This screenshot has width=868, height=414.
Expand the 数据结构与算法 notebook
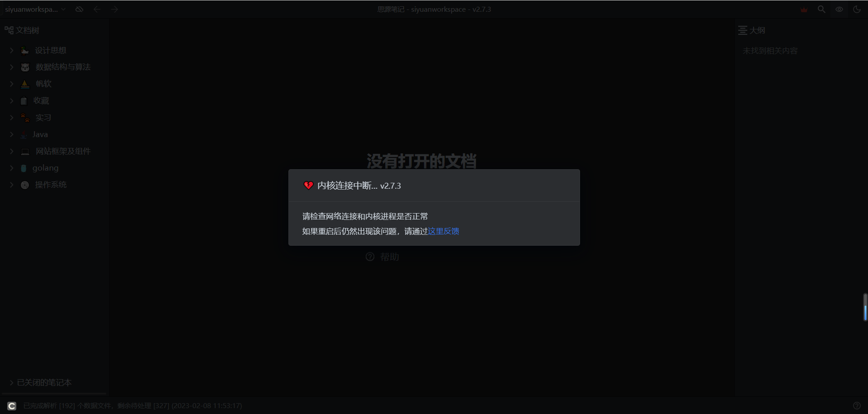click(x=12, y=67)
